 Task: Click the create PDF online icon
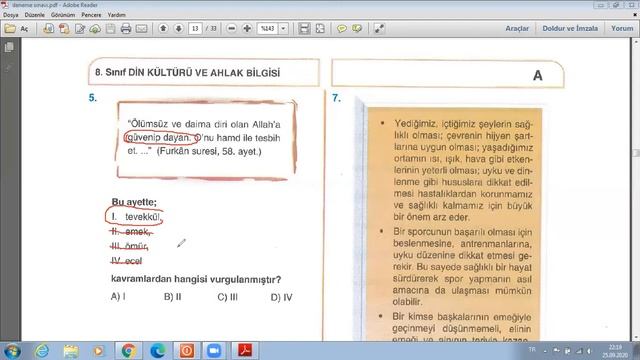click(x=49, y=29)
